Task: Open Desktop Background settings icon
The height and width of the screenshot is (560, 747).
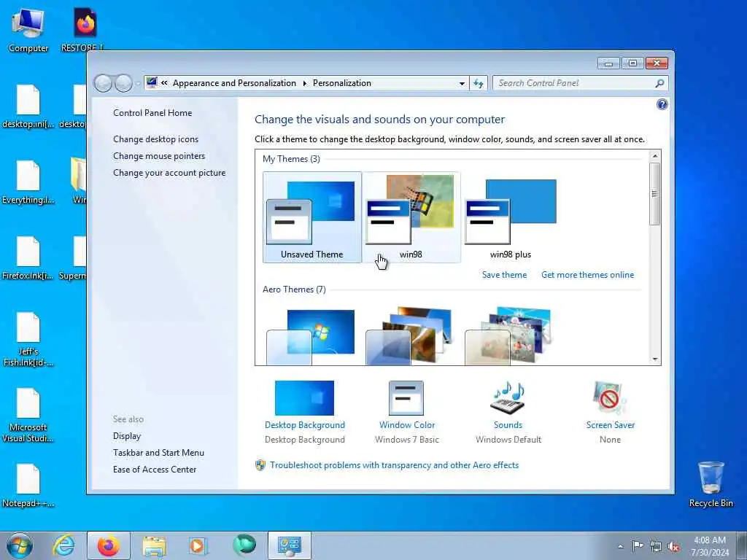Action: (x=304, y=398)
